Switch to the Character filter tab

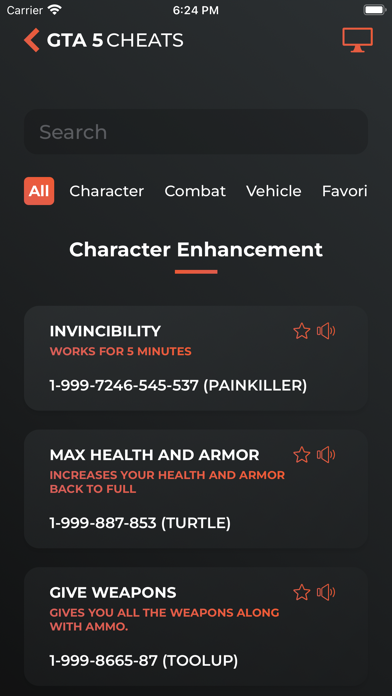pos(107,191)
